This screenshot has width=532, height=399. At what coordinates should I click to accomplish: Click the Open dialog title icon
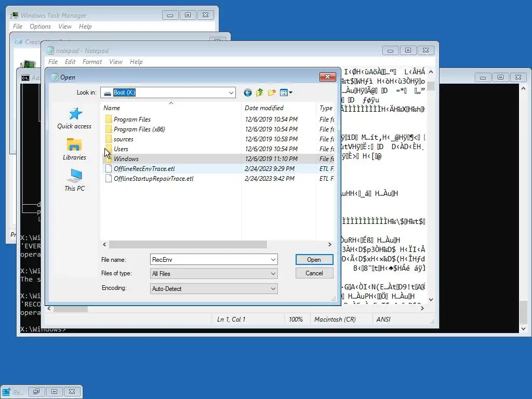54,77
